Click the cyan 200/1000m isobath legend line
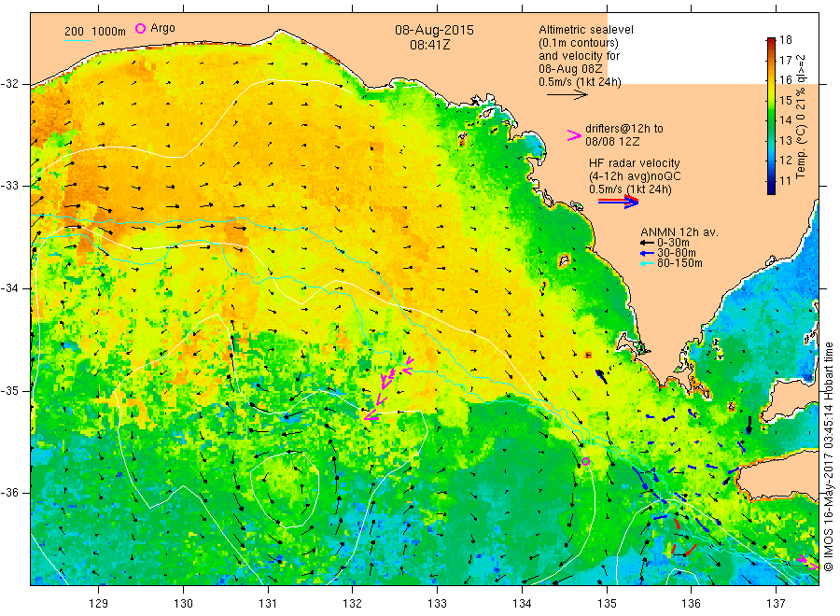This screenshot has height=616, width=840. point(77,40)
